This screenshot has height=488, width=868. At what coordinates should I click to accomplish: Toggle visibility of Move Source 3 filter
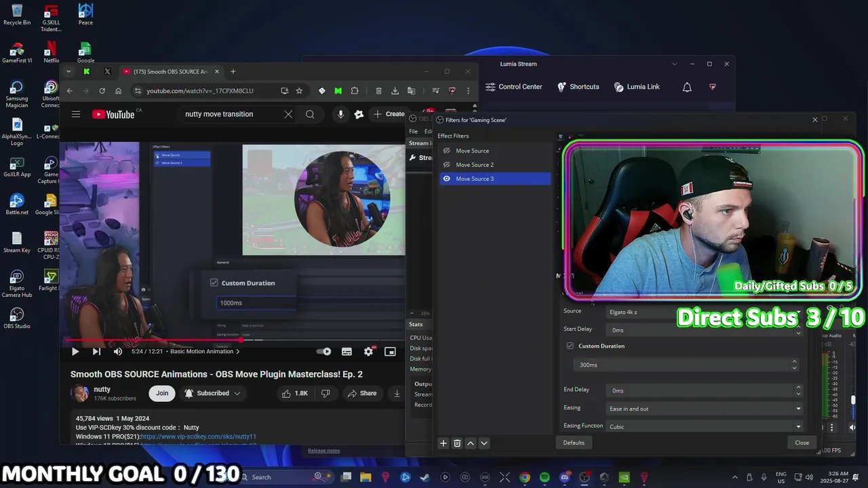[x=446, y=179]
